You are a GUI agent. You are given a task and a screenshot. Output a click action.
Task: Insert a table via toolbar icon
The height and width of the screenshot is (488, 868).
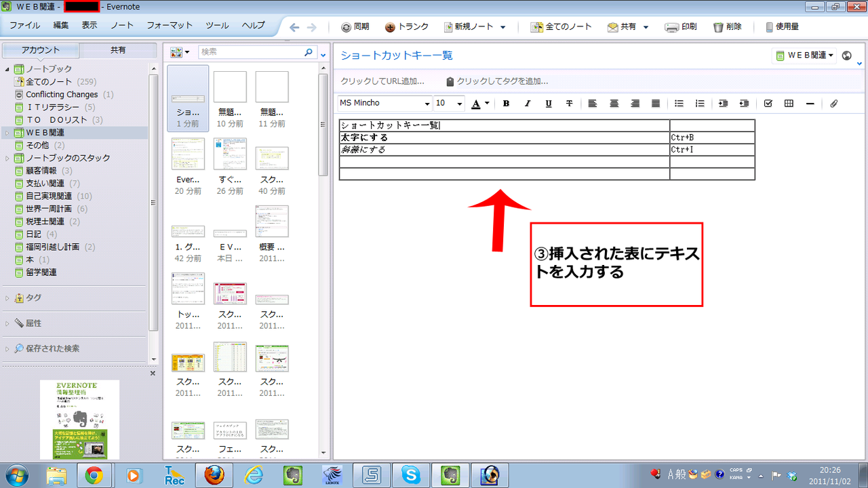click(x=789, y=104)
